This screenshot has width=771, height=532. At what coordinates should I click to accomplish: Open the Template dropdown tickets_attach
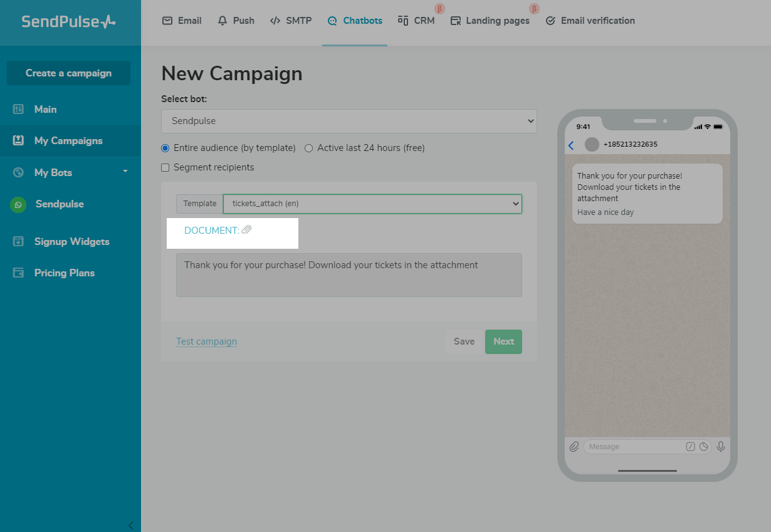pos(372,204)
